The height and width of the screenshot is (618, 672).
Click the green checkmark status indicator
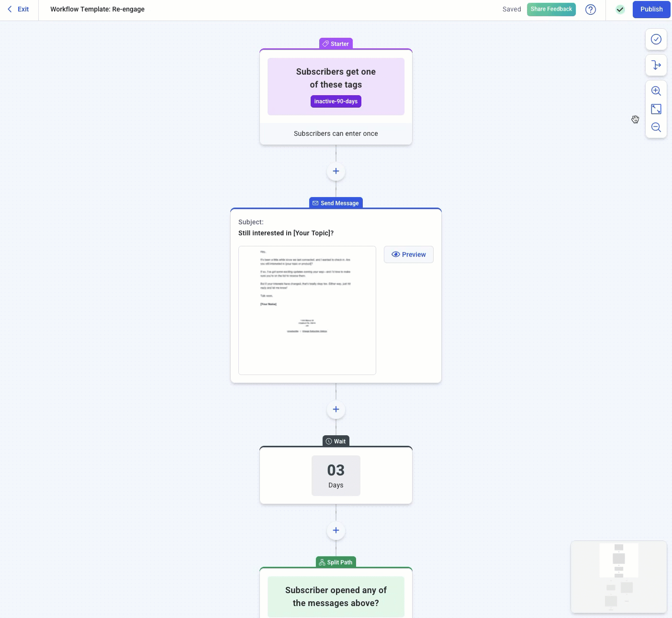(620, 9)
